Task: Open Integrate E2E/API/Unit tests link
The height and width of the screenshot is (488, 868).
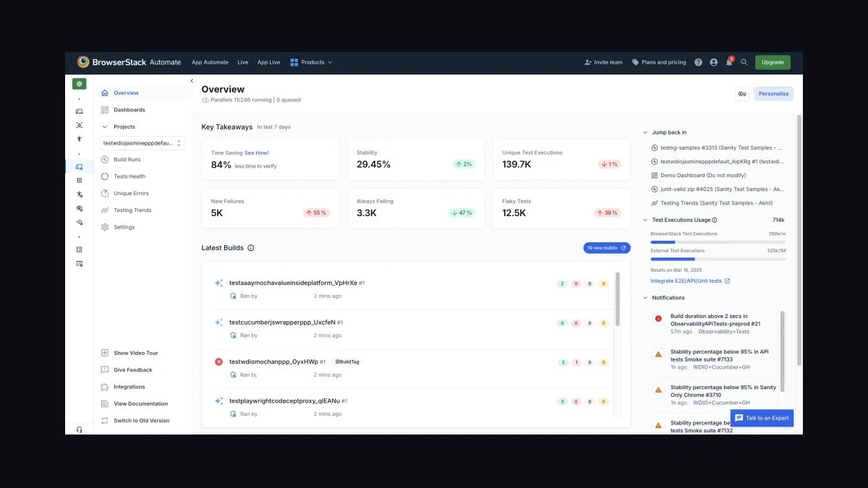Action: 690,281
